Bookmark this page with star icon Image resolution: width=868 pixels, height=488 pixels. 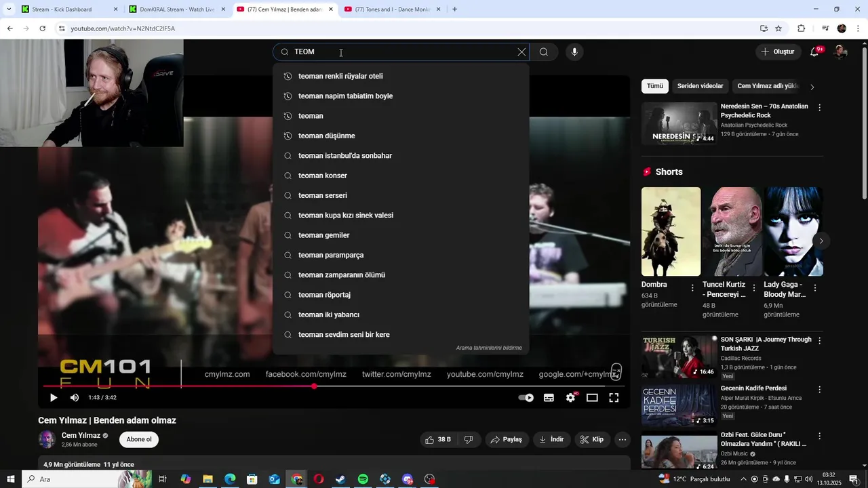coord(778,28)
